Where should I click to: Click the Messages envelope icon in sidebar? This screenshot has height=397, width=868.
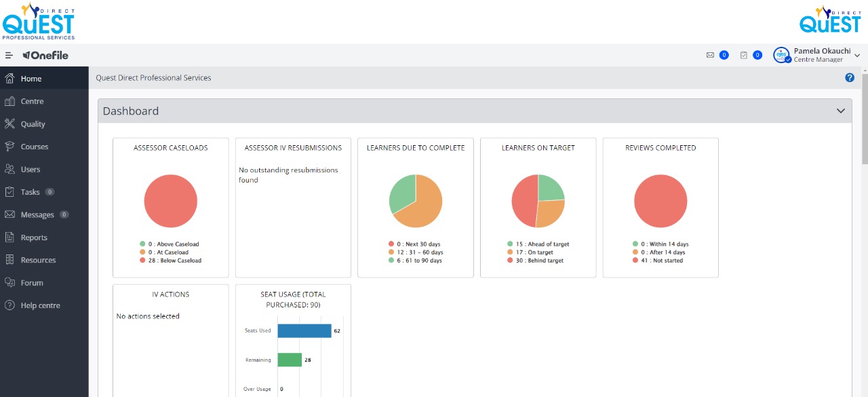pyautogui.click(x=9, y=214)
